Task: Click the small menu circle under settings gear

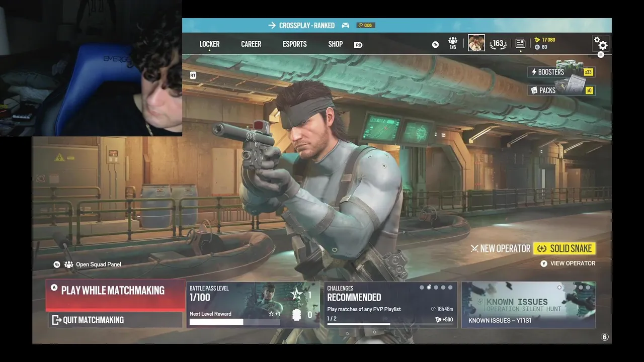Action: (x=601, y=54)
